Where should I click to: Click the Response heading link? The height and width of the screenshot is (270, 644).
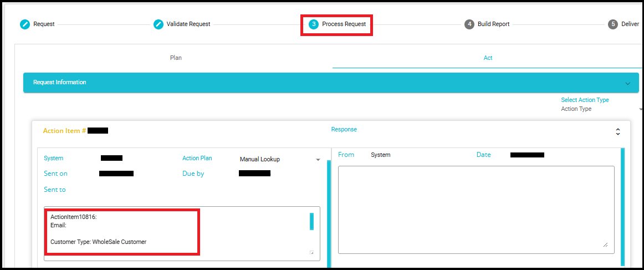344,129
